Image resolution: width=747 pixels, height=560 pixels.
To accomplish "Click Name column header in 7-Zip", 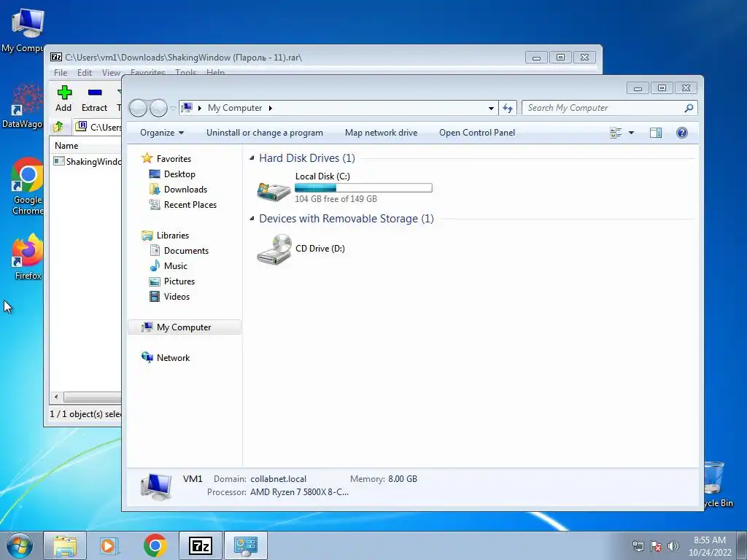I will tap(66, 146).
